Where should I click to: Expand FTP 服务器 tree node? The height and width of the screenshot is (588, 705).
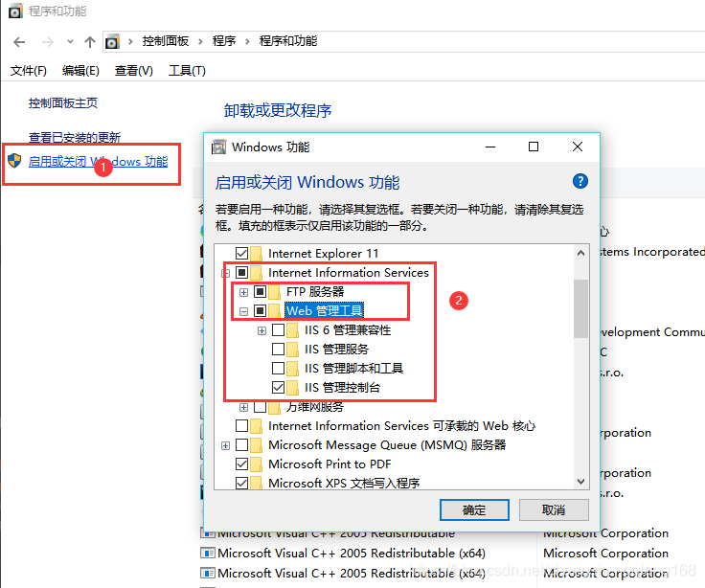pyautogui.click(x=243, y=292)
